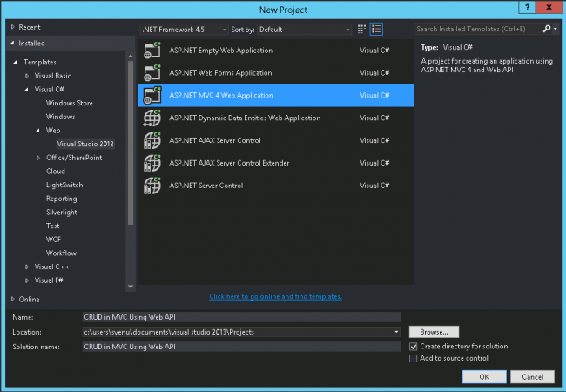Select the LightSwitch category
Viewport: 566px width, 392px height.
[x=64, y=186]
